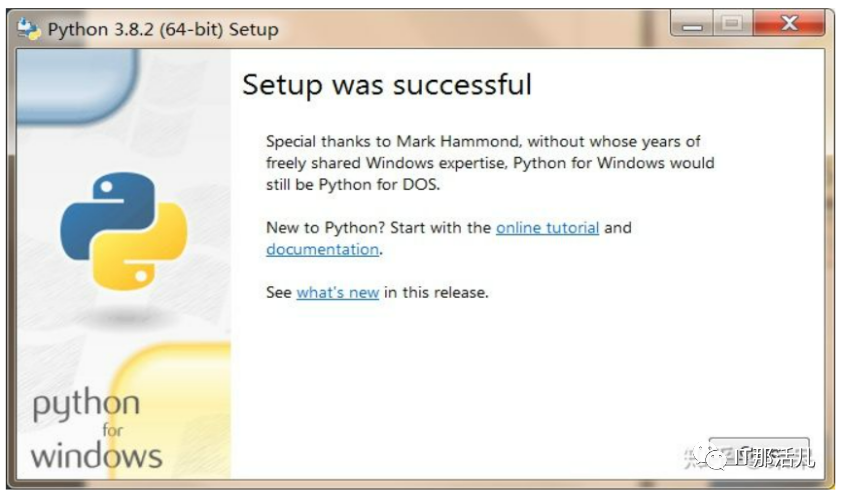This screenshot has height=495, width=843.
Task: Open the documentation link
Action: click(x=322, y=250)
